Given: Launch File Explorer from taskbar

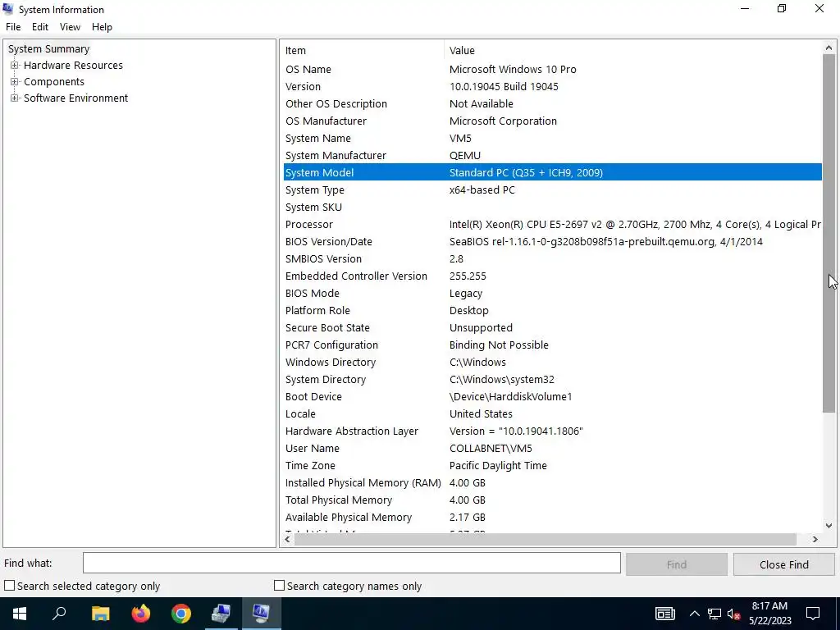Looking at the screenshot, I should click(x=100, y=614).
